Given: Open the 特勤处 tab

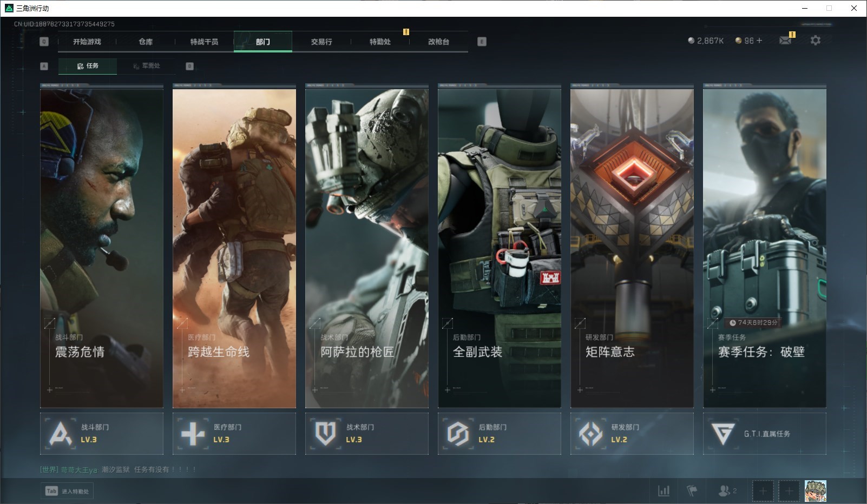Looking at the screenshot, I should tap(380, 42).
